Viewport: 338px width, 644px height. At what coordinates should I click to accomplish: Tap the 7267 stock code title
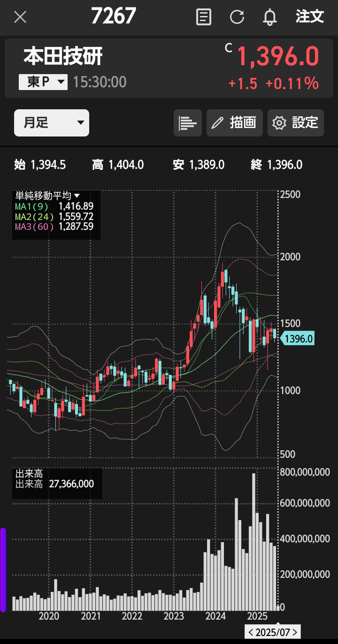pyautogui.click(x=114, y=16)
